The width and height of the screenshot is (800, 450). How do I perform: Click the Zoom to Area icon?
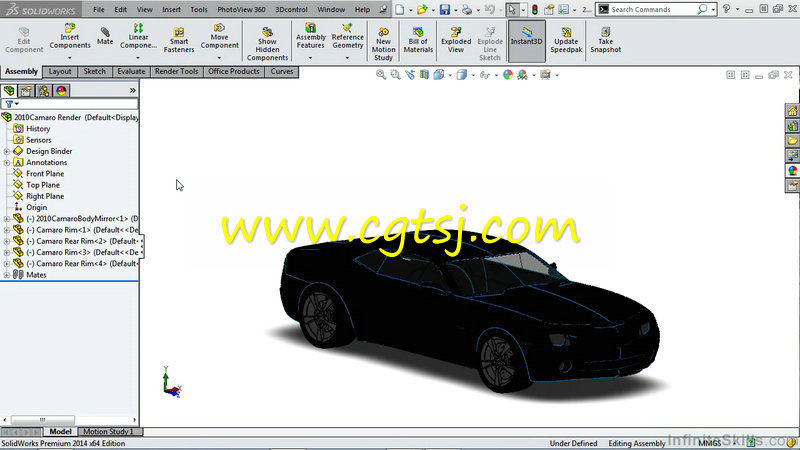pos(395,75)
